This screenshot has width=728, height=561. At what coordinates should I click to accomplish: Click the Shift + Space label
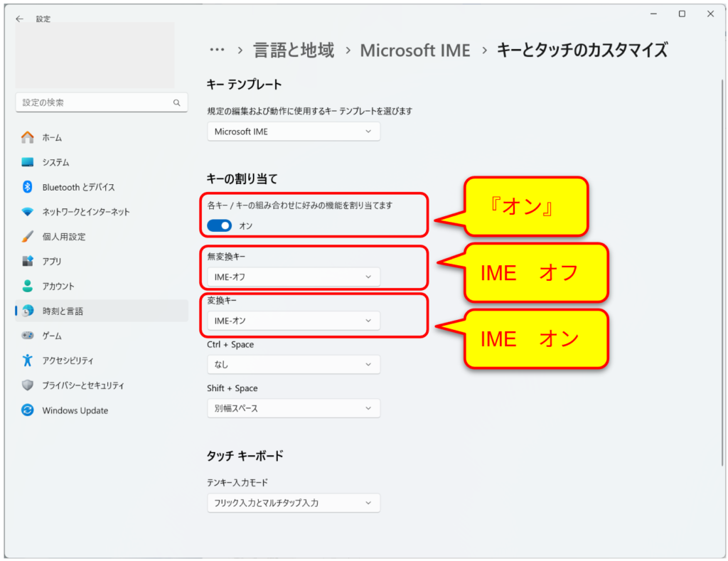point(232,388)
